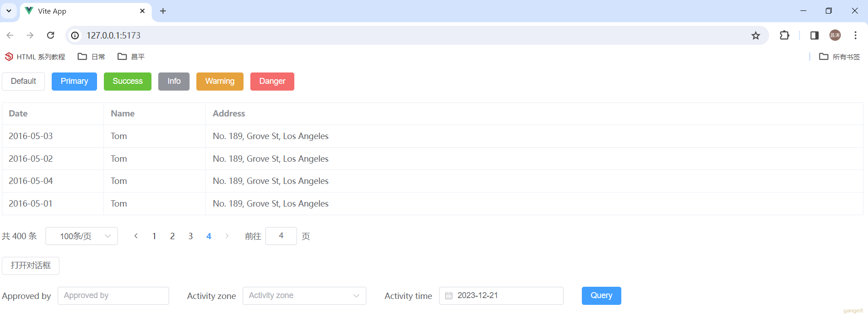Open the browser extensions puzzle icon

pos(785,35)
